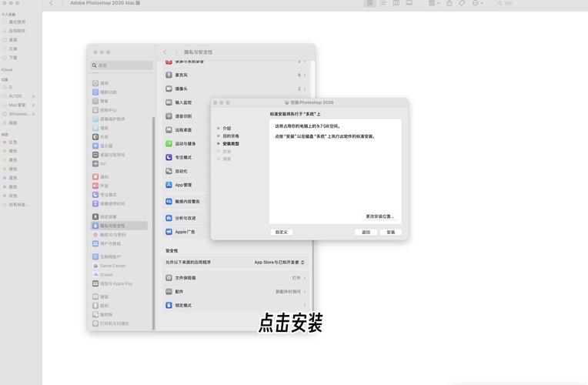Open 下载 in Finder sidebar

[x=10, y=58]
